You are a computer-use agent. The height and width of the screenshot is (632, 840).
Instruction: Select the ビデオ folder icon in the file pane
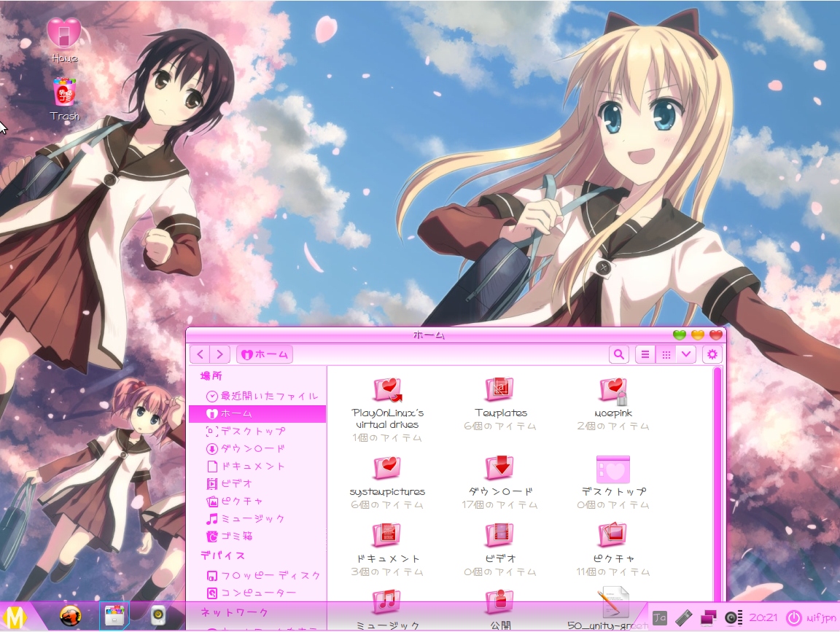499,535
